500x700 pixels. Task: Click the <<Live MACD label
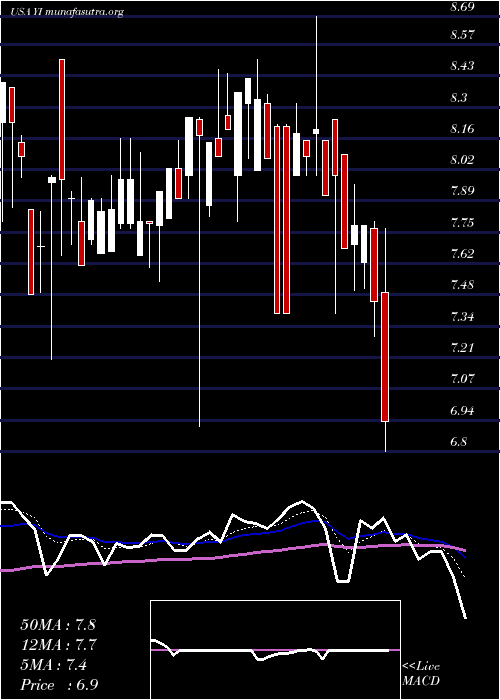[421, 674]
